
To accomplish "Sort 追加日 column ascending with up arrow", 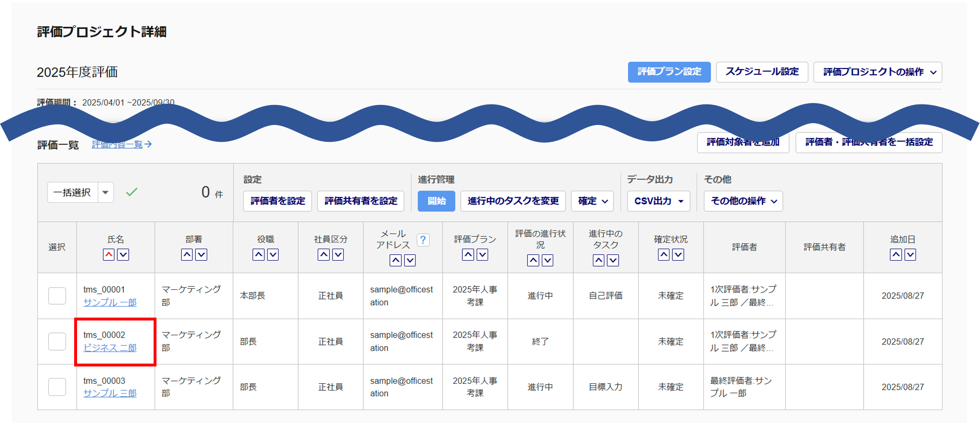I will [896, 255].
